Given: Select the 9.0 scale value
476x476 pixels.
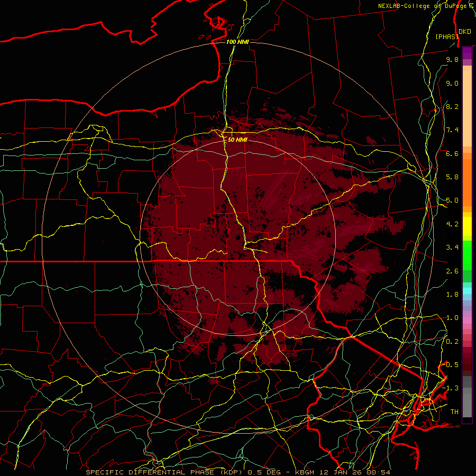Looking at the screenshot, I should pyautogui.click(x=452, y=83).
